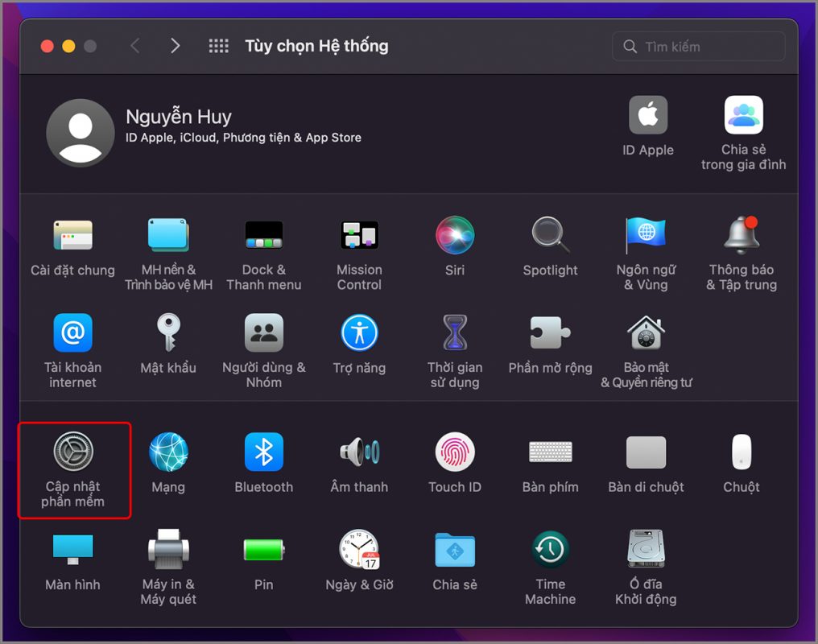Open Mission Control settings
The image size is (818, 644).
pos(359,236)
